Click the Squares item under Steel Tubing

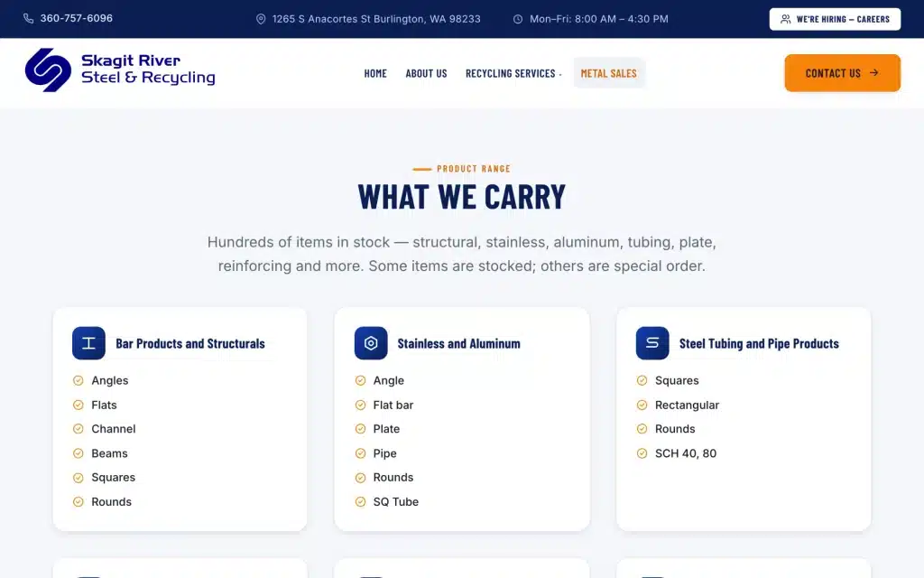[677, 380]
